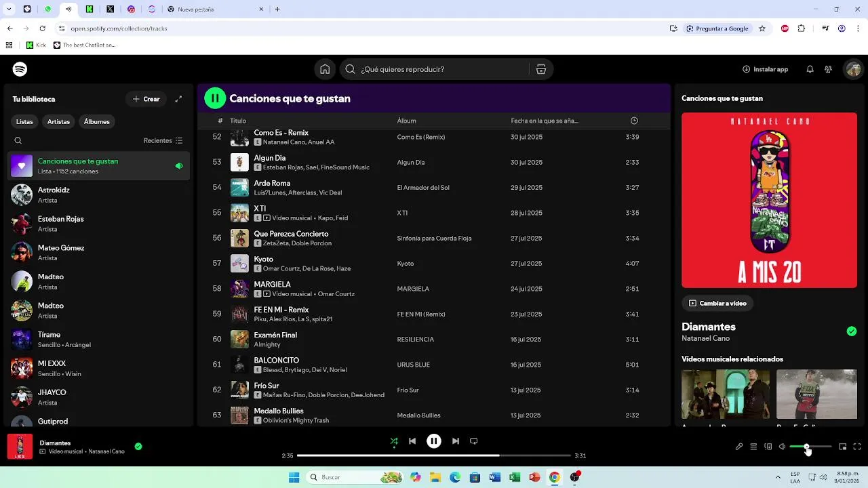Filter library by Artistas
Image resolution: width=868 pixels, height=488 pixels.
tap(58, 121)
